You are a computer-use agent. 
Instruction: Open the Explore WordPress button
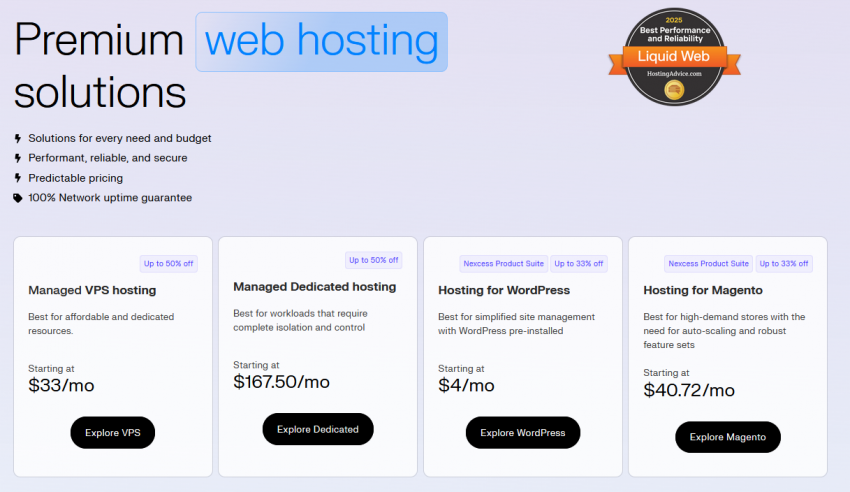[522, 433]
